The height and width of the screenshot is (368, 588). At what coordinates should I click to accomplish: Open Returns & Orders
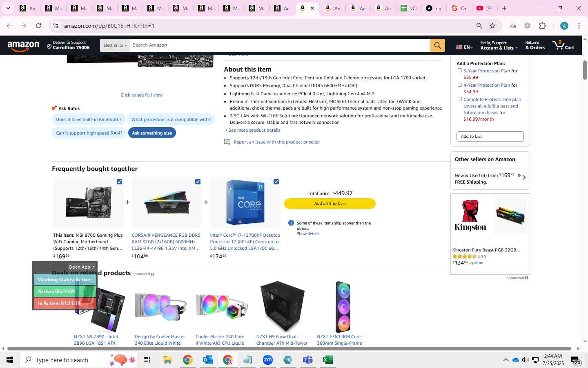coord(535,45)
